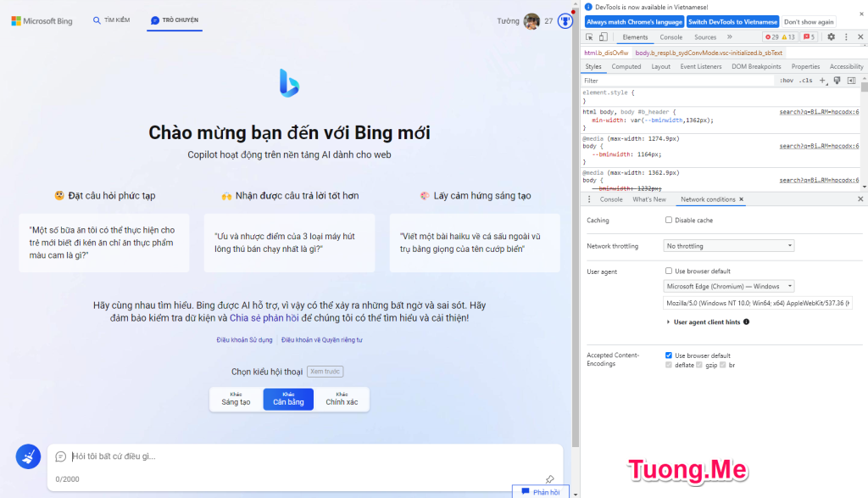Add new style rule plus icon
Screen dimensions: 868x498
coord(822,81)
